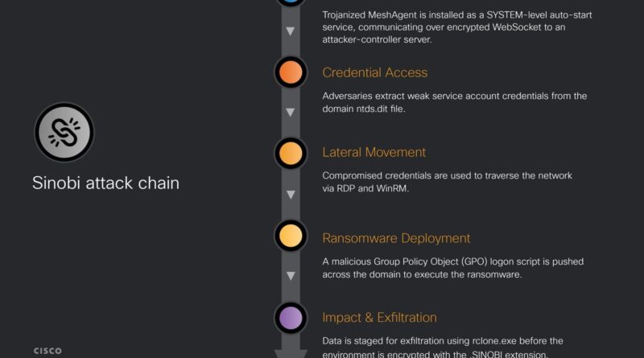Image resolution: width=644 pixels, height=358 pixels.
Task: Click the Impact & Exfiltration heading
Action: (x=379, y=317)
